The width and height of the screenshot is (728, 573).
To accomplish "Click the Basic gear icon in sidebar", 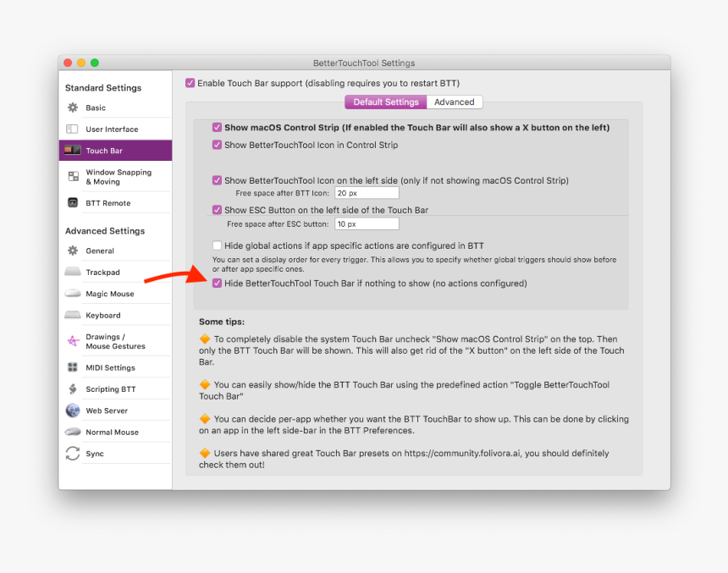I will pyautogui.click(x=73, y=107).
